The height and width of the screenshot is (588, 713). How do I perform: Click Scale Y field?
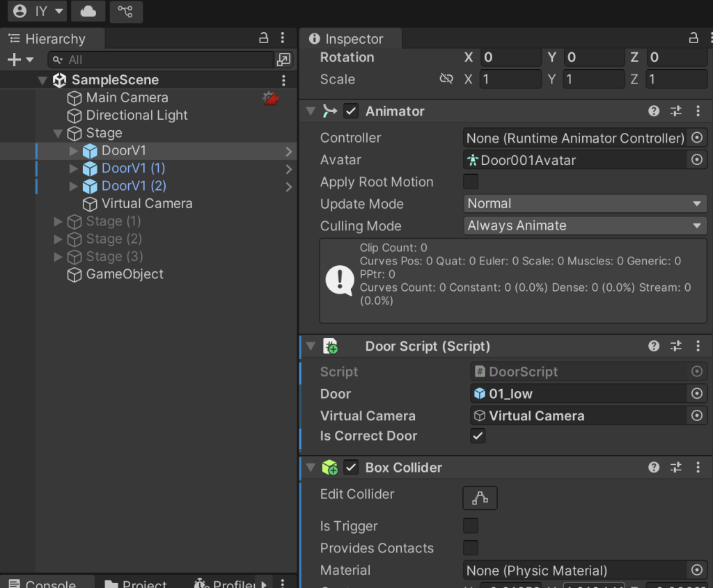594,79
